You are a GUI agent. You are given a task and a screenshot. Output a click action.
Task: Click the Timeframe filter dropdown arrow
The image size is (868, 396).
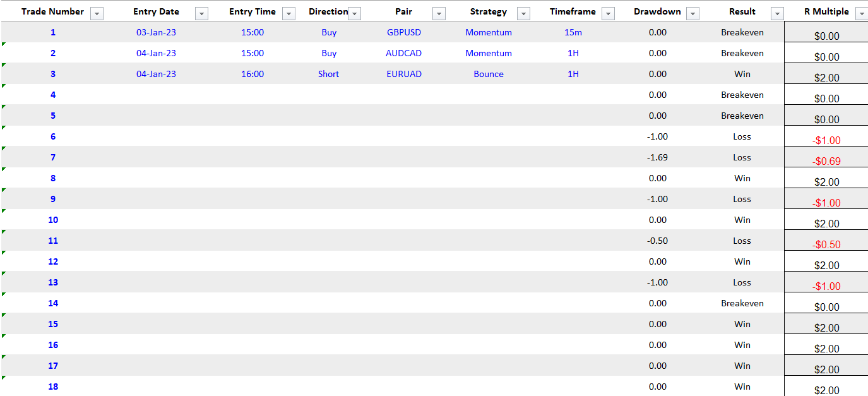point(608,14)
